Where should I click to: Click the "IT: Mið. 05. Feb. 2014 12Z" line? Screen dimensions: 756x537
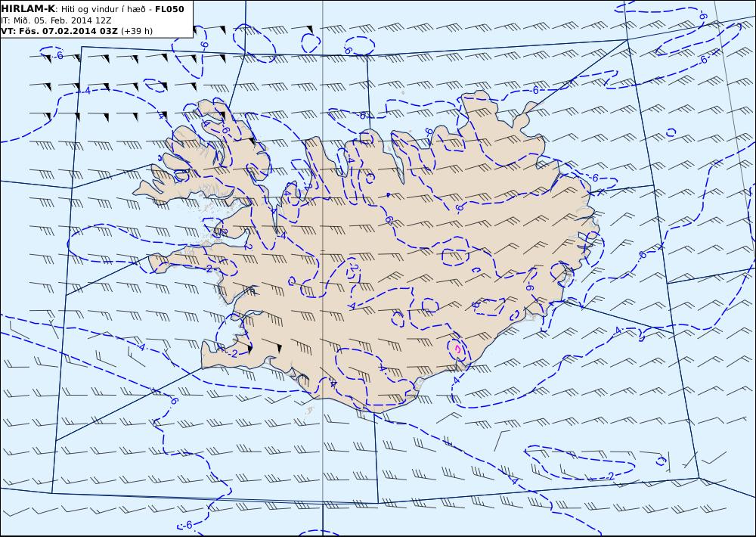pos(57,20)
